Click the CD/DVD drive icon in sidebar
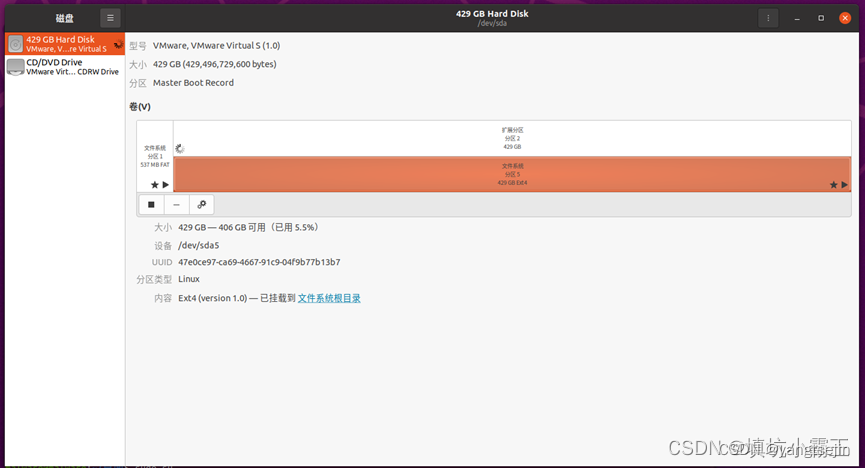This screenshot has height=468, width=865. (x=15, y=67)
